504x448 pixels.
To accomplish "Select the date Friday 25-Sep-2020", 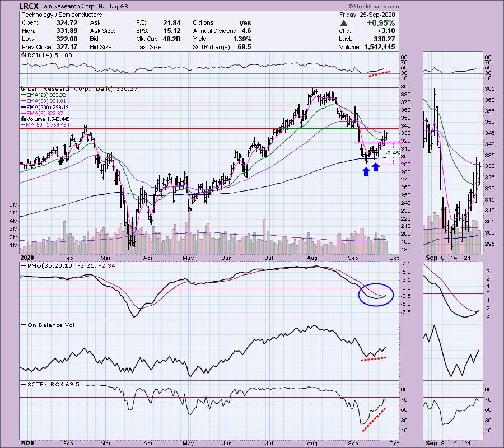I will click(x=367, y=15).
